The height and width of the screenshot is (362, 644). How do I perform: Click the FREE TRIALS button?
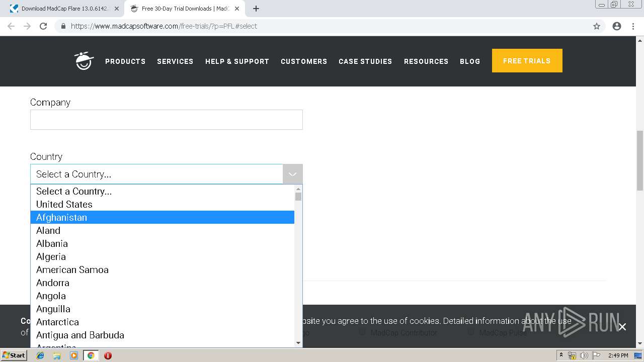527,61
